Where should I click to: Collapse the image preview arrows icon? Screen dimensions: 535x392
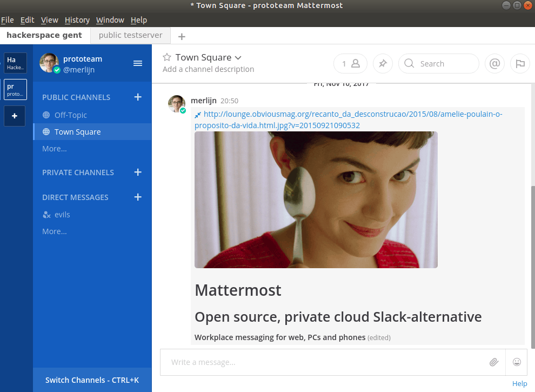(198, 115)
